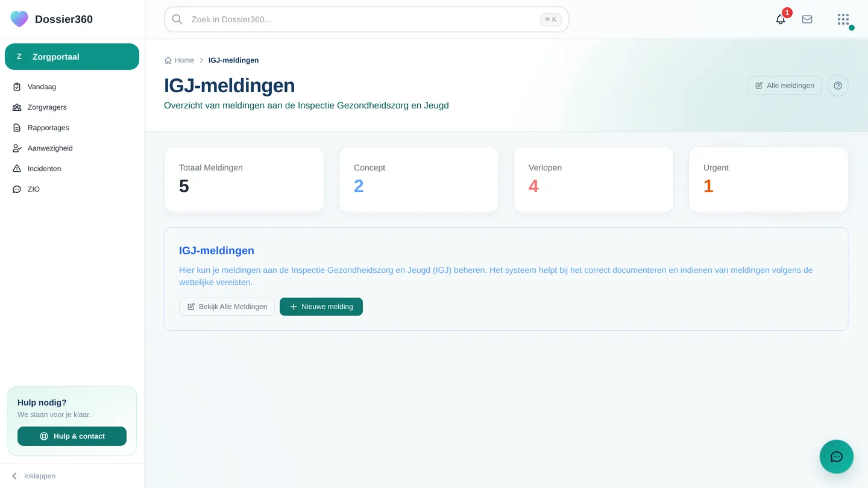Open ZIO in sidebar
Image resolution: width=868 pixels, height=488 pixels.
pos(72,189)
